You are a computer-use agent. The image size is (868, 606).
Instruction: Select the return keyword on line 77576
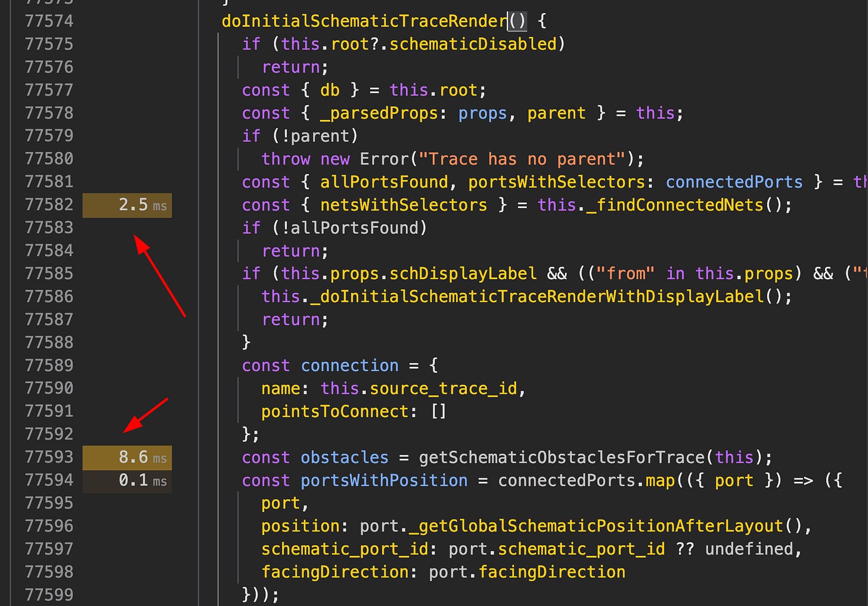pyautogui.click(x=290, y=67)
